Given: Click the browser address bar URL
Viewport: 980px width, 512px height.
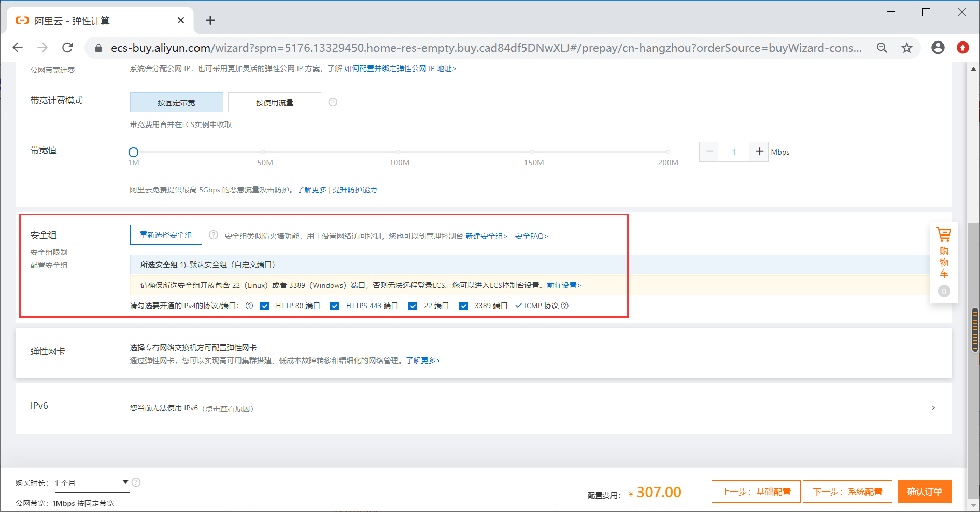Looking at the screenshot, I should [486, 48].
